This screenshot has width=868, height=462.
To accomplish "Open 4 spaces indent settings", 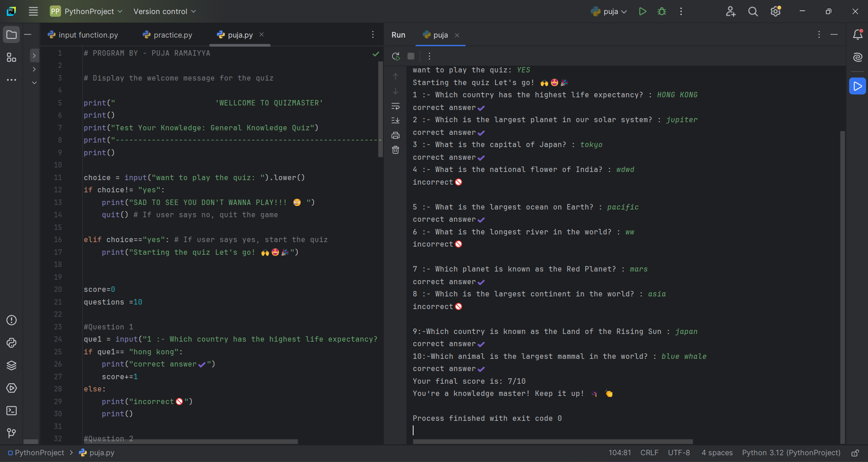I will click(717, 453).
